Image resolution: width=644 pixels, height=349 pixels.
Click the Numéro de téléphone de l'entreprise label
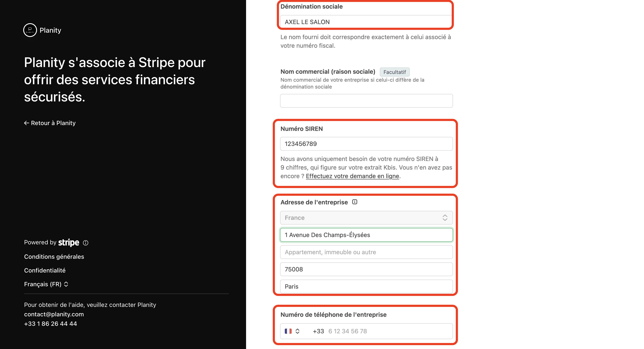click(333, 315)
